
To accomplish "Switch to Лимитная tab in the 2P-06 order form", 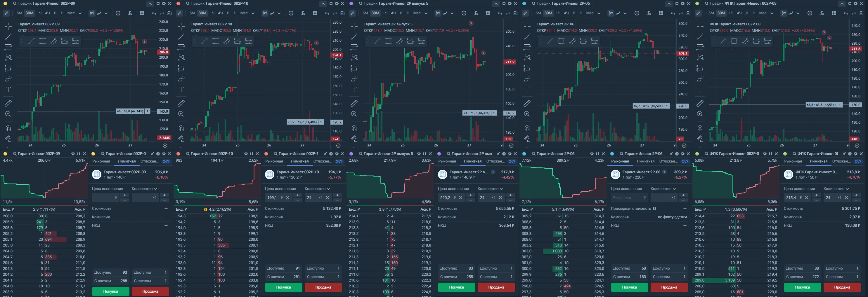I will tap(645, 161).
